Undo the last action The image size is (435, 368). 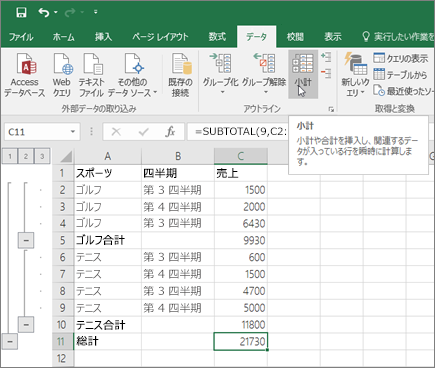[x=44, y=13]
